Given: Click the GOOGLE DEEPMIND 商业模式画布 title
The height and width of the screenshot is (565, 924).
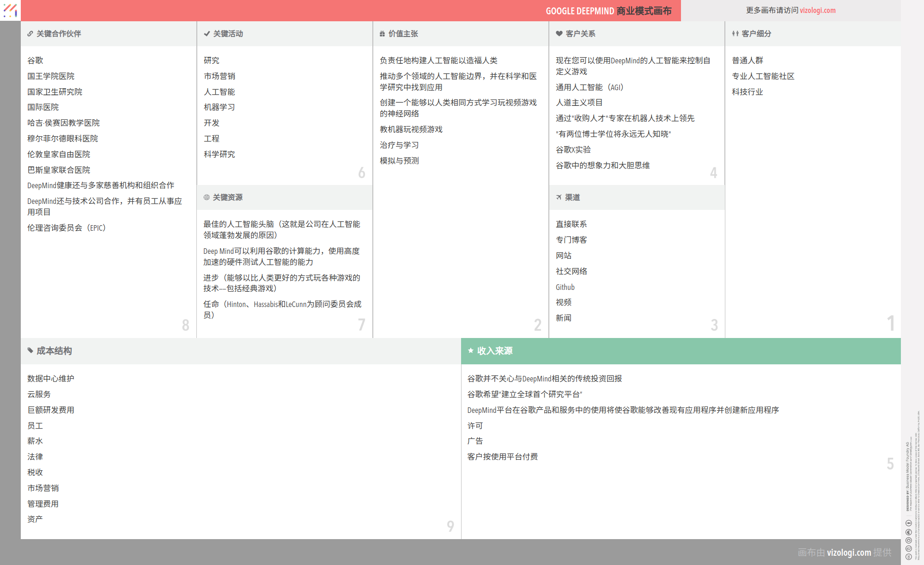Looking at the screenshot, I should pos(608,11).
